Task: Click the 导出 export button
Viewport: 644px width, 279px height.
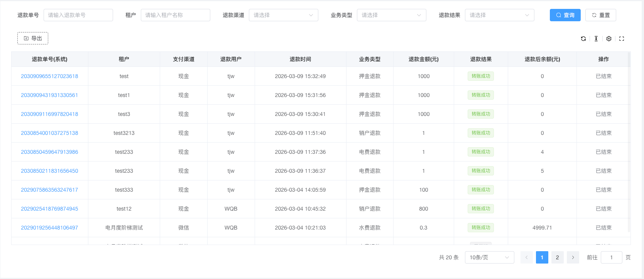Action: [33, 38]
